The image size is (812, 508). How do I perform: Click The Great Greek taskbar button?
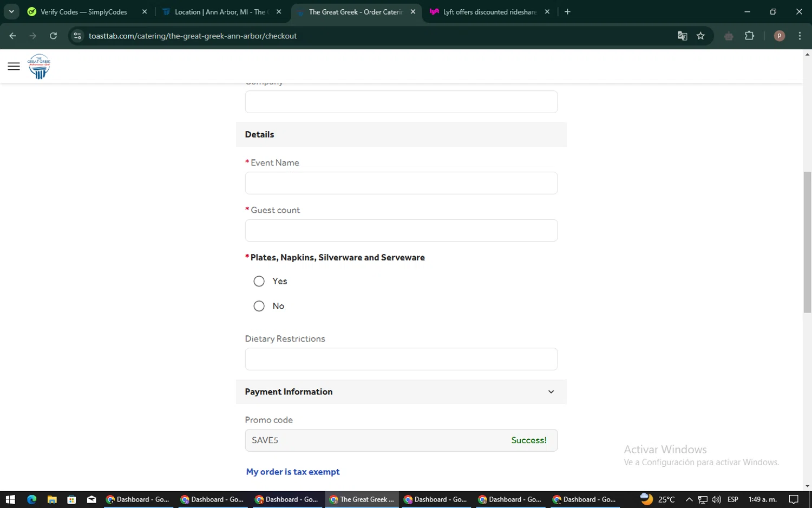[362, 499]
